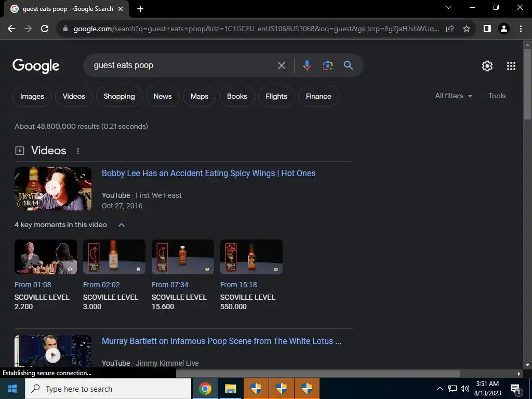Click the vertical page scrollbar thumb

528,84
